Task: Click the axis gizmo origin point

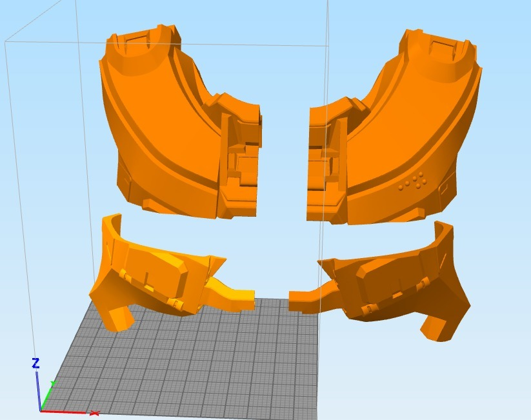Action: 41,410
